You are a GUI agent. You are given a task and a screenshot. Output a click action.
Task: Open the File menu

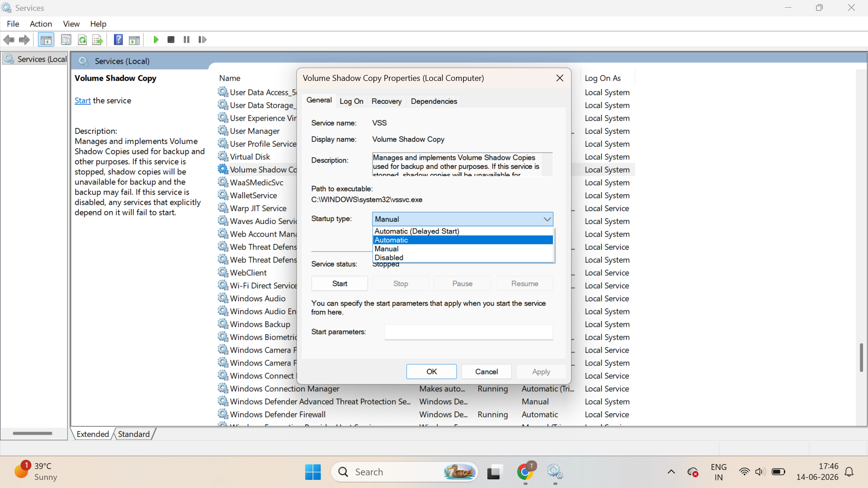(x=13, y=23)
